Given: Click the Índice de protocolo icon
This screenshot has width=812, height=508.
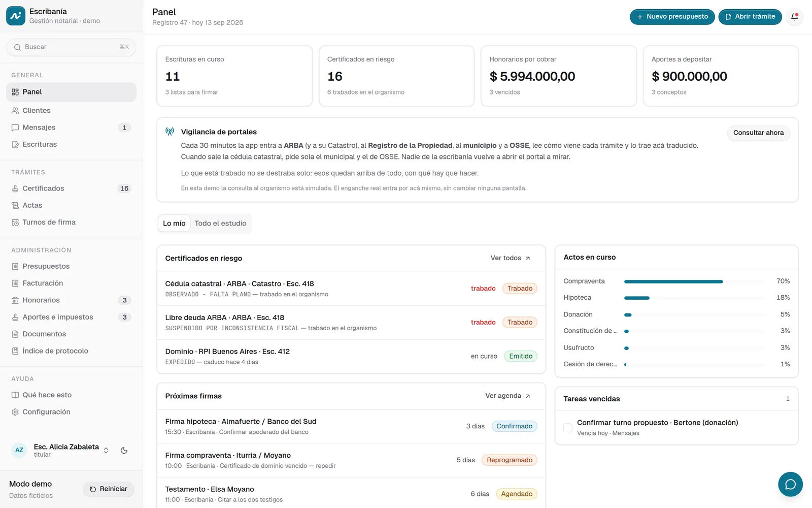Looking at the screenshot, I should pyautogui.click(x=15, y=351).
